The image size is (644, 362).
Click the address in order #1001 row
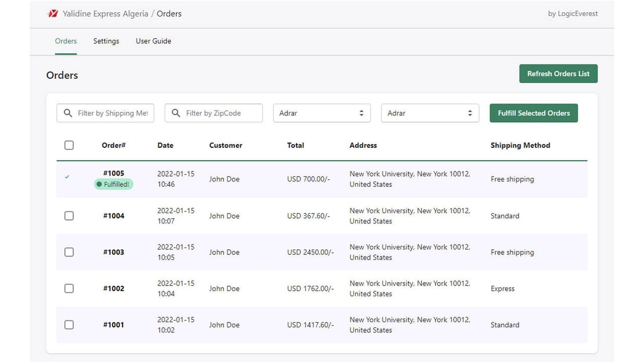[x=410, y=325]
